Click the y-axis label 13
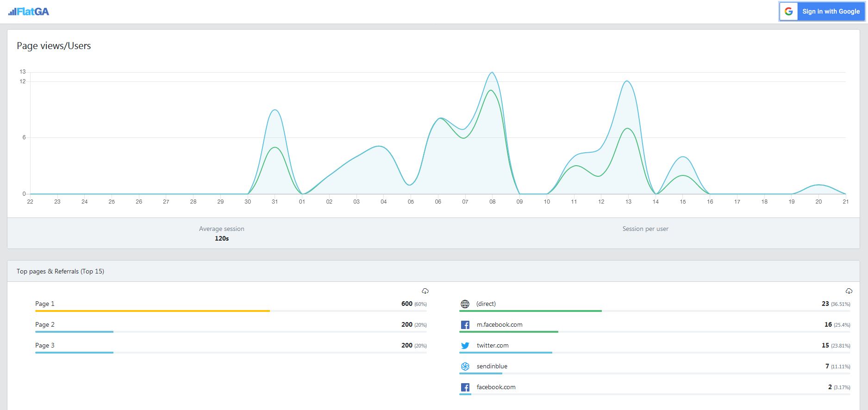 [23, 72]
